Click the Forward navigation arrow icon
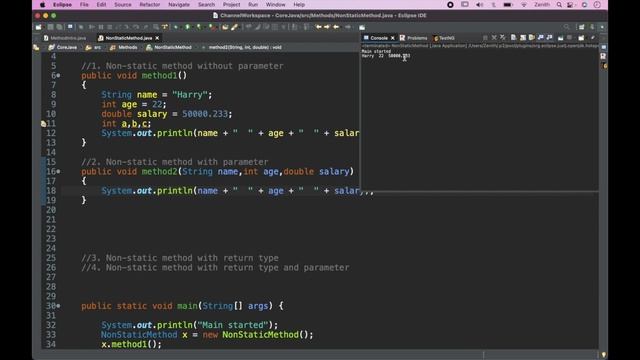 click(x=348, y=27)
